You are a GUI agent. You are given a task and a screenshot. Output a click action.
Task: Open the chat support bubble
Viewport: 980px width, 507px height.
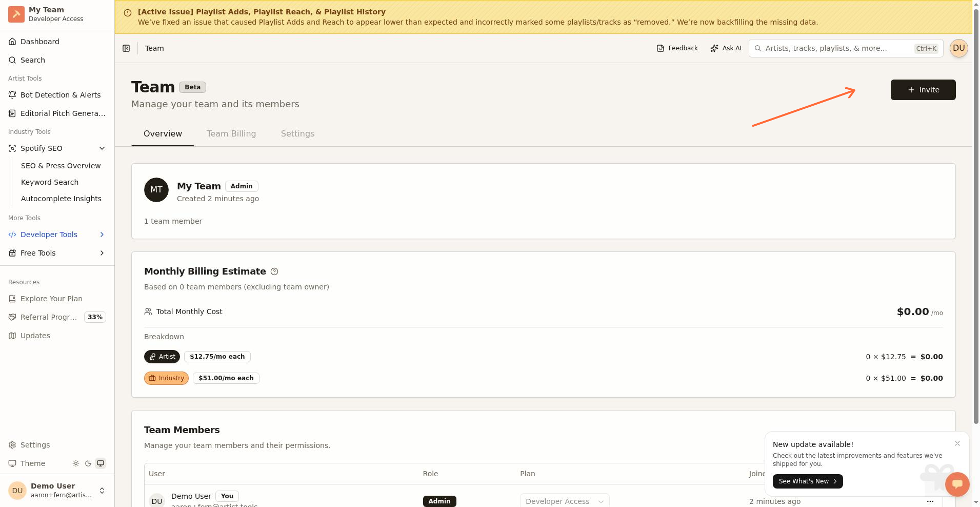[x=957, y=484]
